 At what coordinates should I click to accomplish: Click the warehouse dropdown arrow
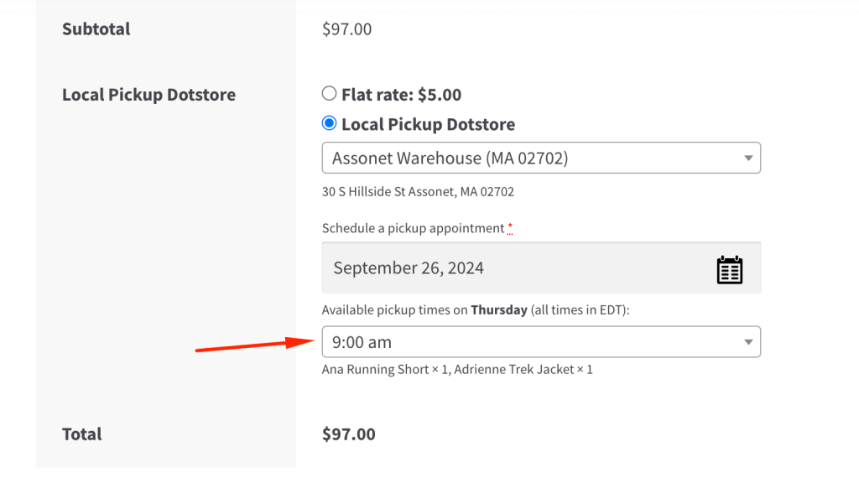click(748, 158)
